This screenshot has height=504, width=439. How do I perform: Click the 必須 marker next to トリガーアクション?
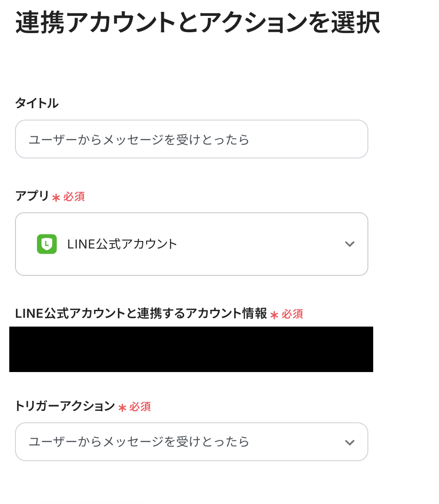[x=140, y=406]
